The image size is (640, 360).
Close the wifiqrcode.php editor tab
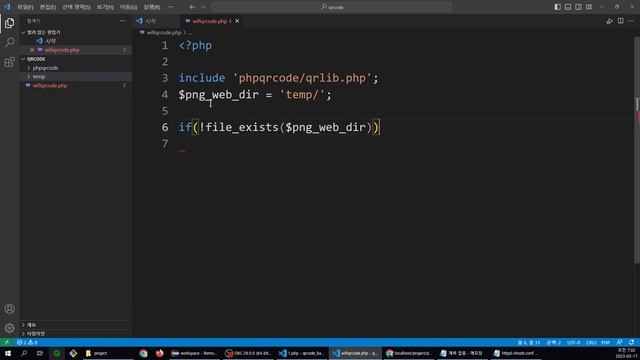237,21
